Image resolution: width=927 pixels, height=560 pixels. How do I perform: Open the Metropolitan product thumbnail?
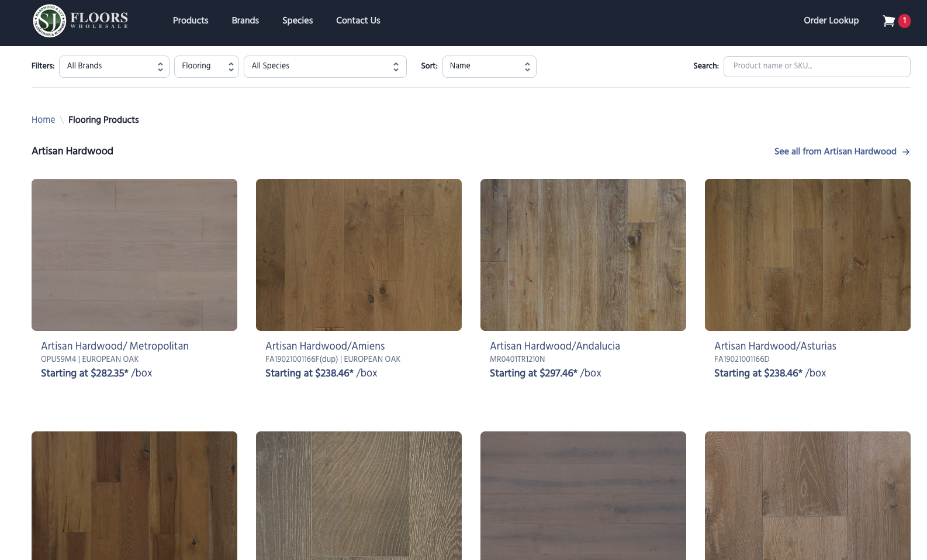click(x=134, y=255)
